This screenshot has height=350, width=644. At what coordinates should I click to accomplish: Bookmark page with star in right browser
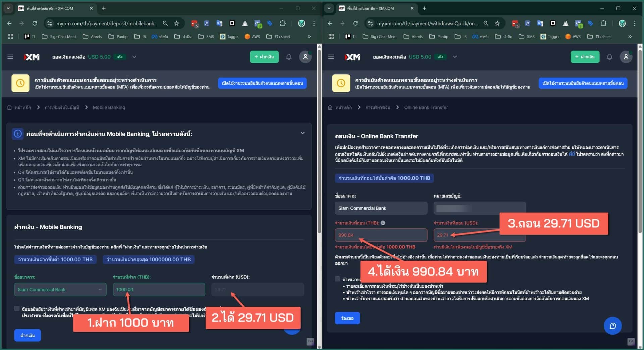[x=497, y=23]
